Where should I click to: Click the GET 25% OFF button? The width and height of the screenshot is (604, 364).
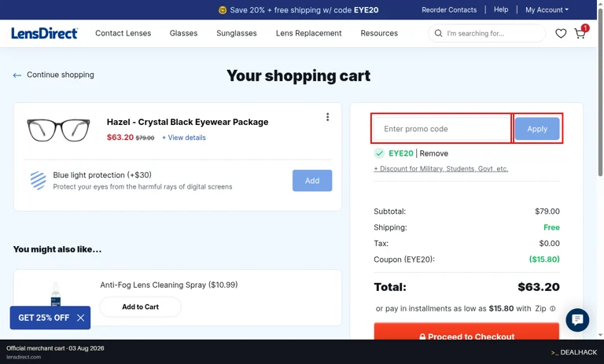[x=43, y=318]
